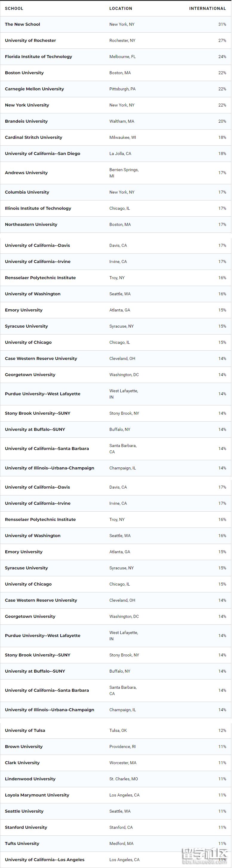Open Florida Institute of Technology entry
Image resolution: width=232 pixels, height=868 pixels.
[x=39, y=57]
